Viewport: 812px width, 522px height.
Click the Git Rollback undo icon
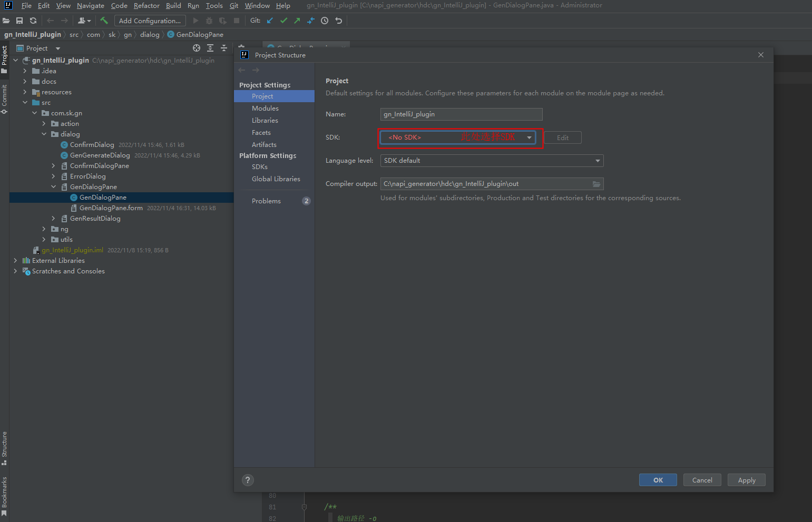(338, 21)
